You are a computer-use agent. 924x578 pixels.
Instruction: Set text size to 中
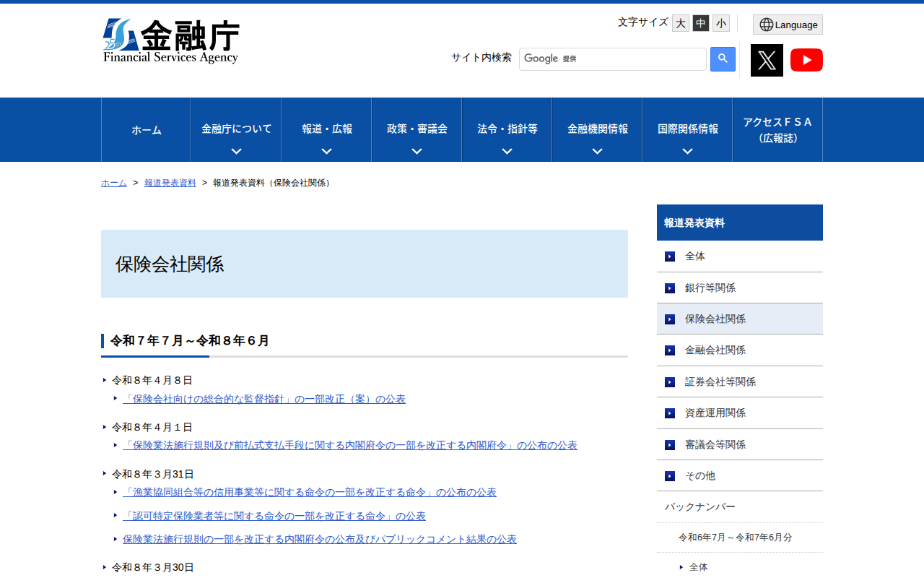point(701,23)
